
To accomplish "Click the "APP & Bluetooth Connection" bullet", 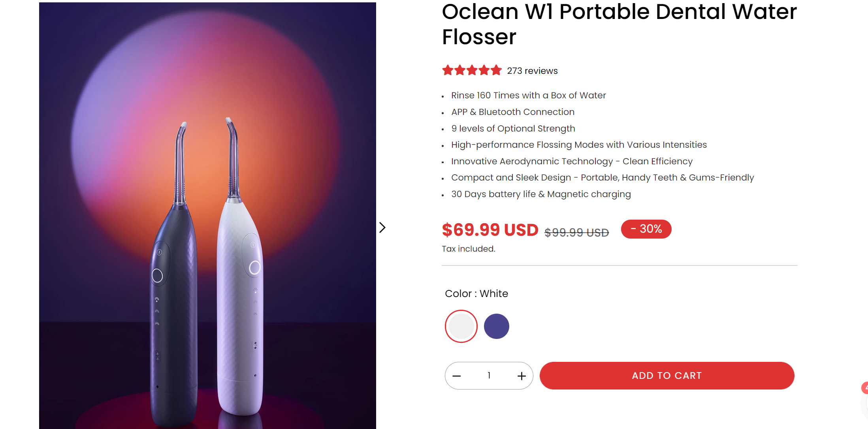I will (512, 112).
